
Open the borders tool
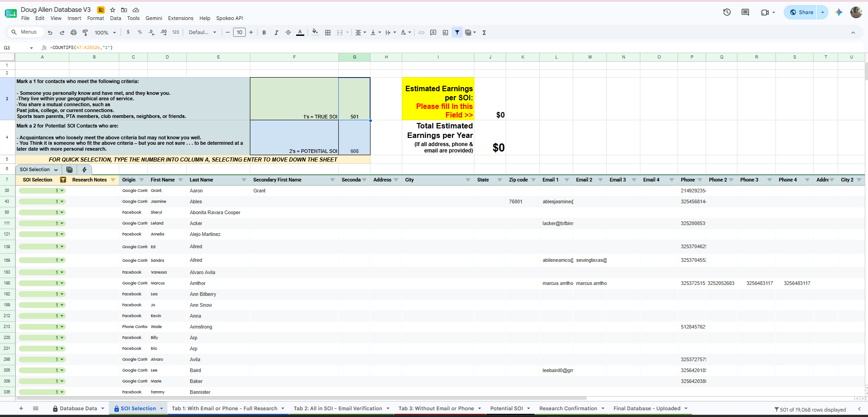(327, 33)
